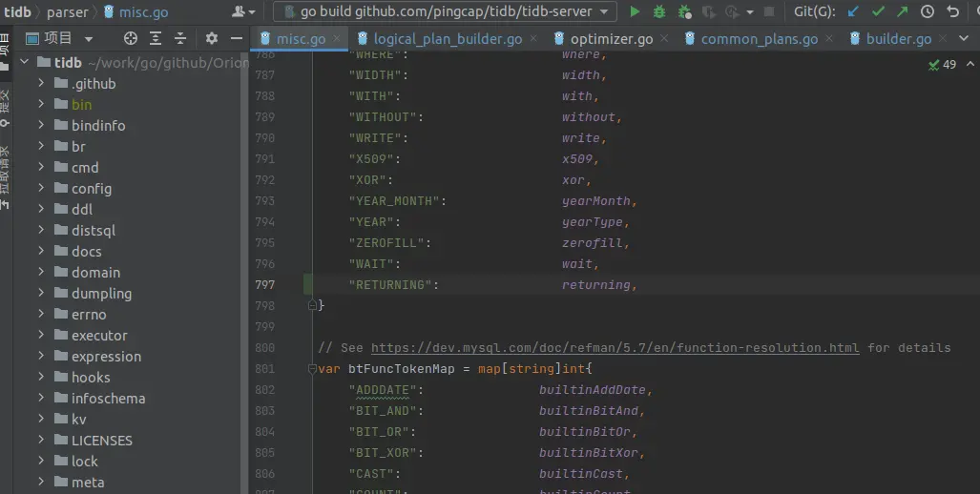Viewport: 980px width, 494px height.
Task: Click Git commit checkmark icon
Action: point(878,11)
